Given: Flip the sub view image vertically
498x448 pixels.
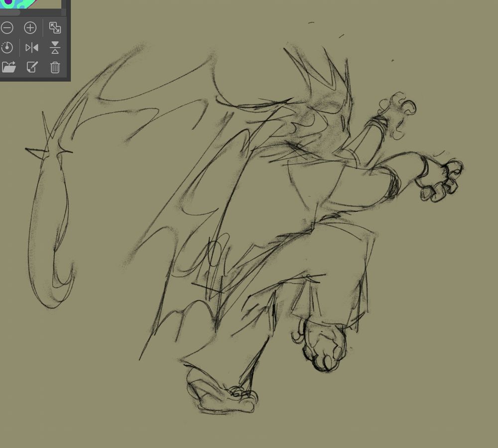Looking at the screenshot, I should [55, 48].
